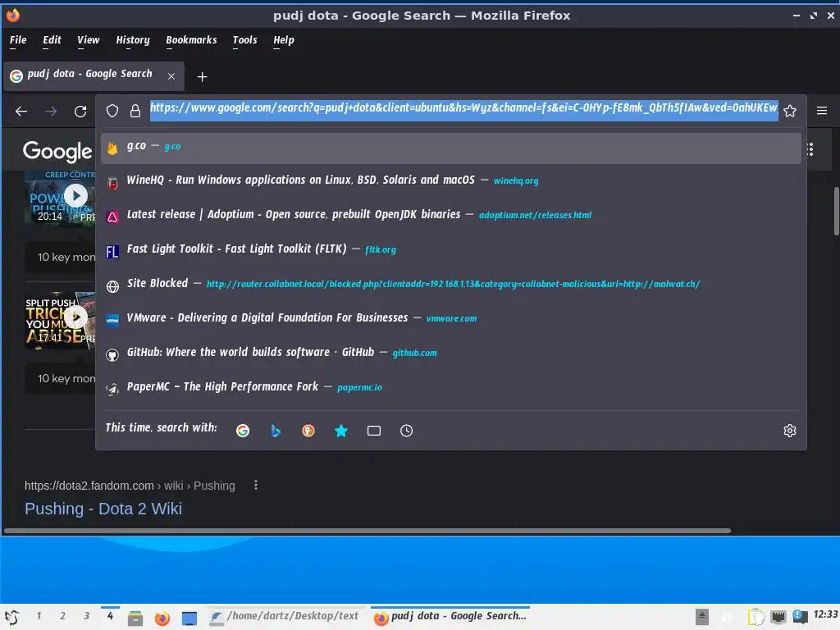This screenshot has width=840, height=630.
Task: Click the show desktop taskbar icon
Action: 189,619
